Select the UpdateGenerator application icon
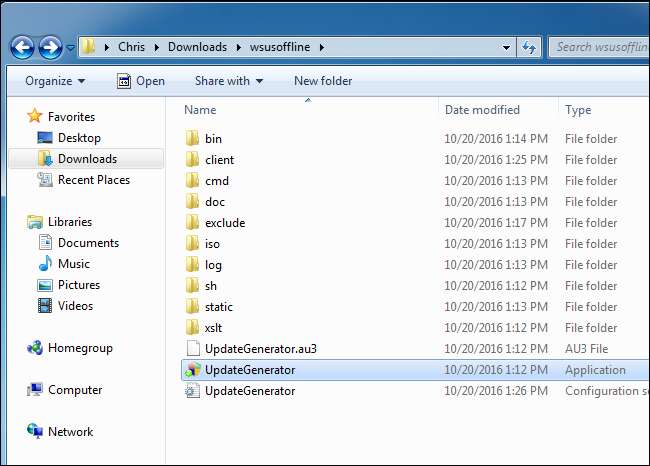This screenshot has height=466, width=650. pos(193,370)
